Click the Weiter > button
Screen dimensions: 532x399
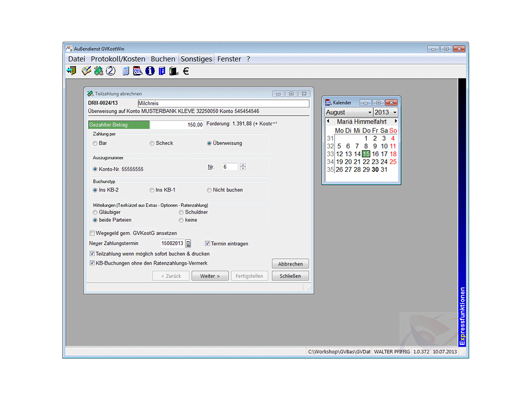coord(210,276)
